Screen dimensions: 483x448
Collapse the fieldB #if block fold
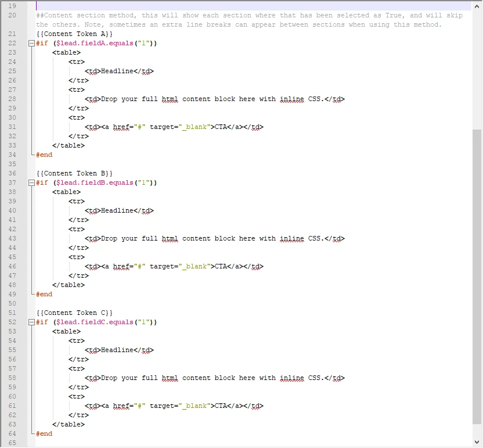pyautogui.click(x=31, y=183)
